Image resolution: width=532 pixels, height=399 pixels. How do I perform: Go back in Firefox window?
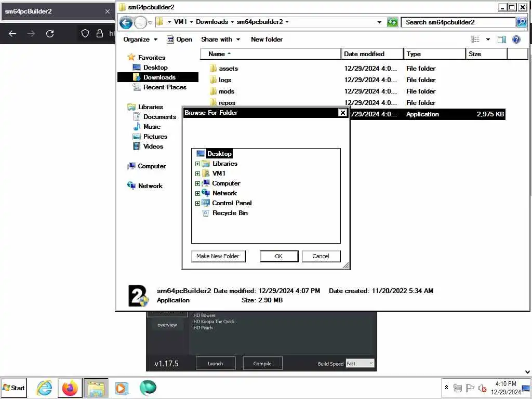[12, 34]
